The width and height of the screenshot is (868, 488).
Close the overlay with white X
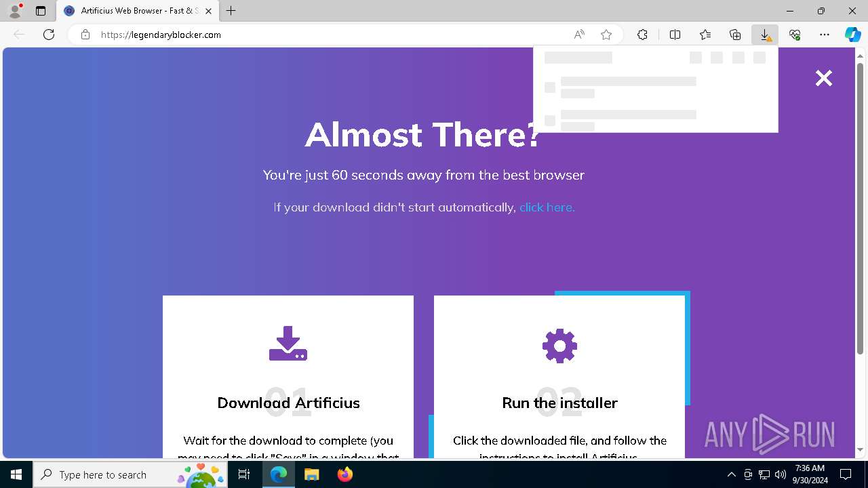click(x=824, y=78)
